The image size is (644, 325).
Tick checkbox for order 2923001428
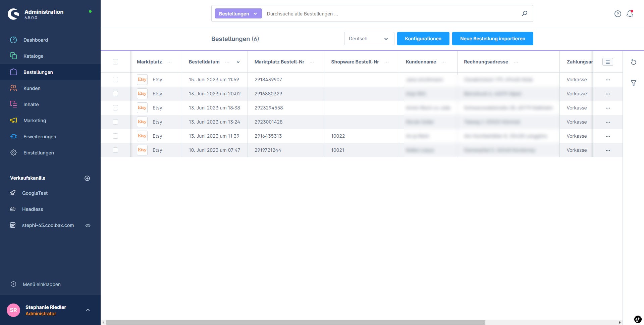coord(115,122)
